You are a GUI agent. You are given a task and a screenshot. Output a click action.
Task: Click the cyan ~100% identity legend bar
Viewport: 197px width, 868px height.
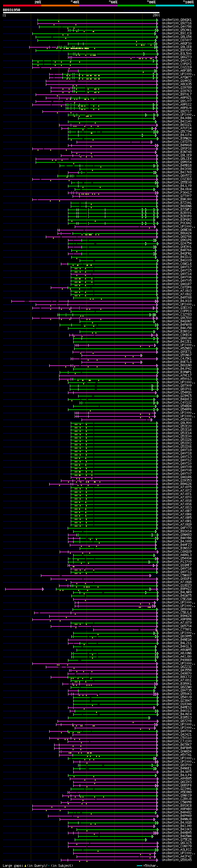click(175, 6)
